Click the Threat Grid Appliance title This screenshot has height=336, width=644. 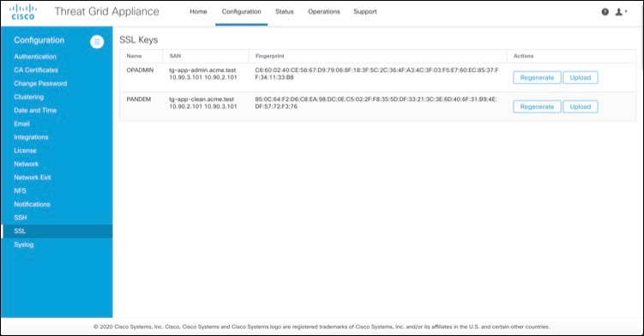point(107,11)
